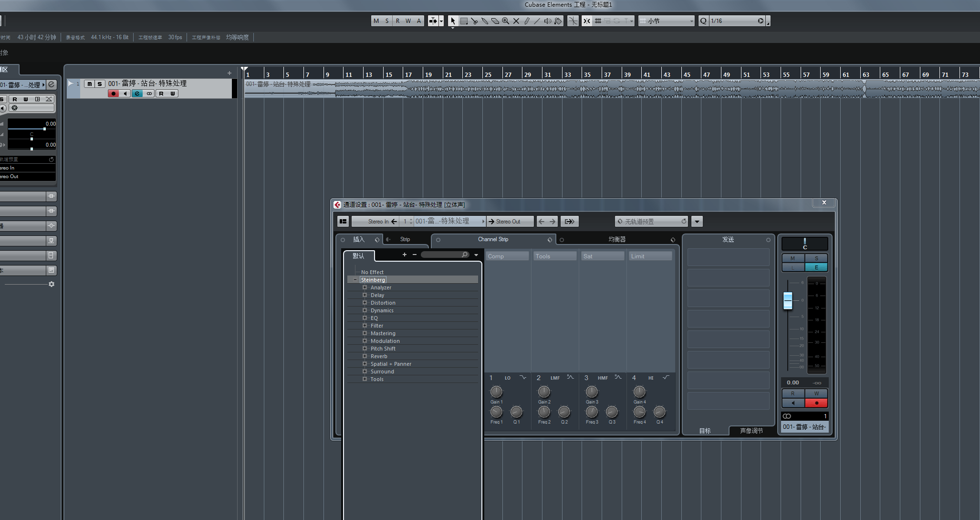Viewport: 980px width, 520px height.
Task: Toggle Snap on/off in toolbar
Action: point(587,21)
